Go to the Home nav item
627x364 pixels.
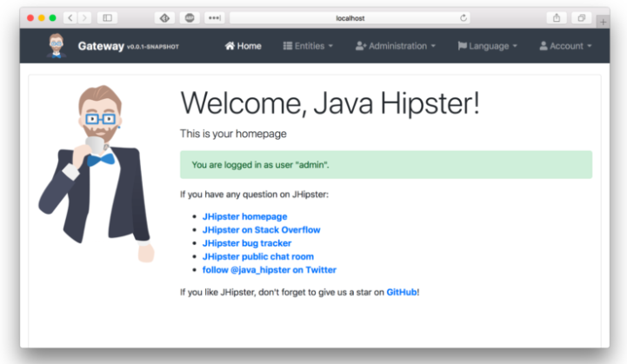[x=243, y=46]
